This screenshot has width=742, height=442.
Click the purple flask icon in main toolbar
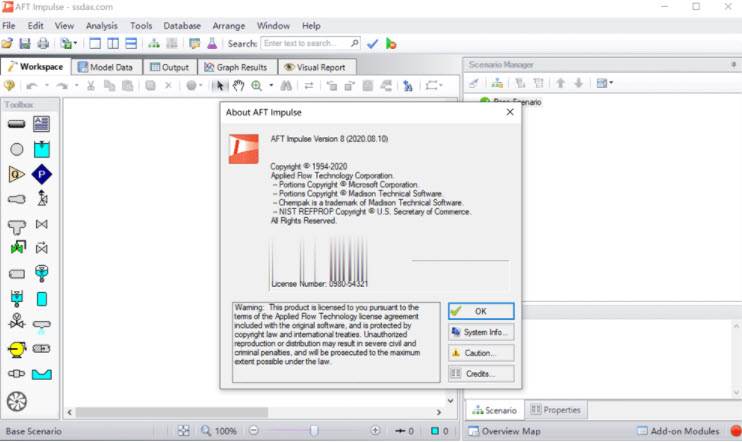pos(212,44)
